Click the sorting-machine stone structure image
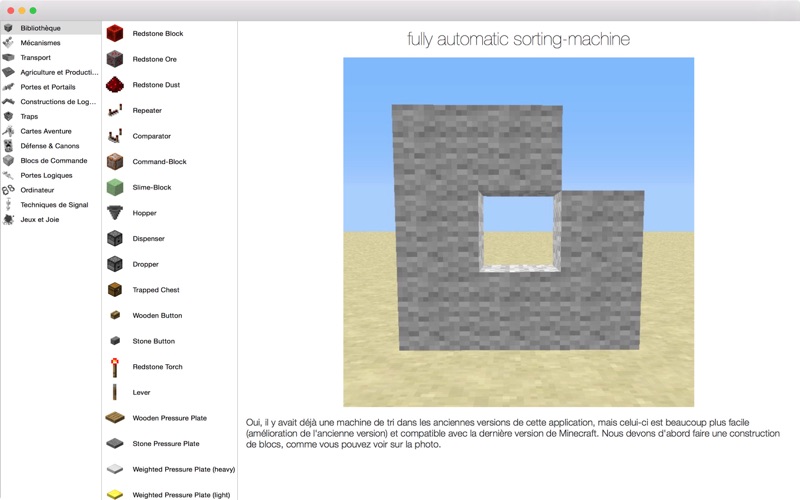The width and height of the screenshot is (800, 500). coord(518,232)
